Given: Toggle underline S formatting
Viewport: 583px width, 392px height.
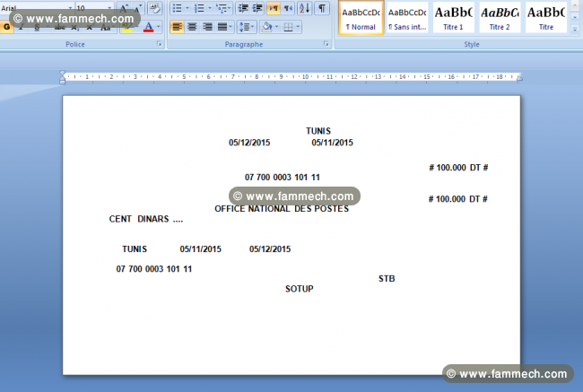Looking at the screenshot, I should (x=37, y=27).
